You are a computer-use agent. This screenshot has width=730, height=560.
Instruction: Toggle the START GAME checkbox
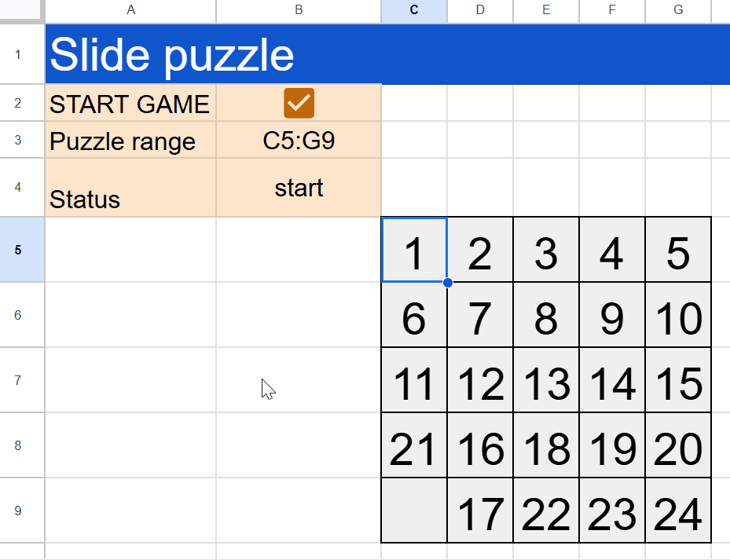[x=299, y=103]
